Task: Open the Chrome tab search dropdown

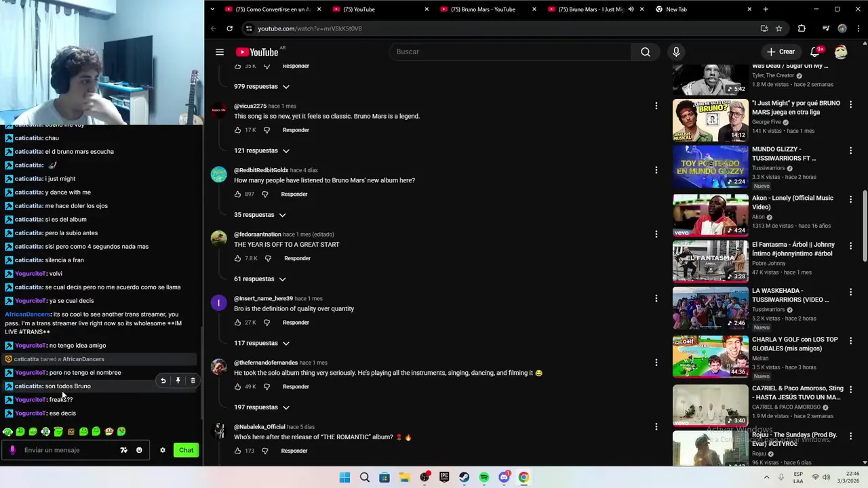Action: point(212,9)
